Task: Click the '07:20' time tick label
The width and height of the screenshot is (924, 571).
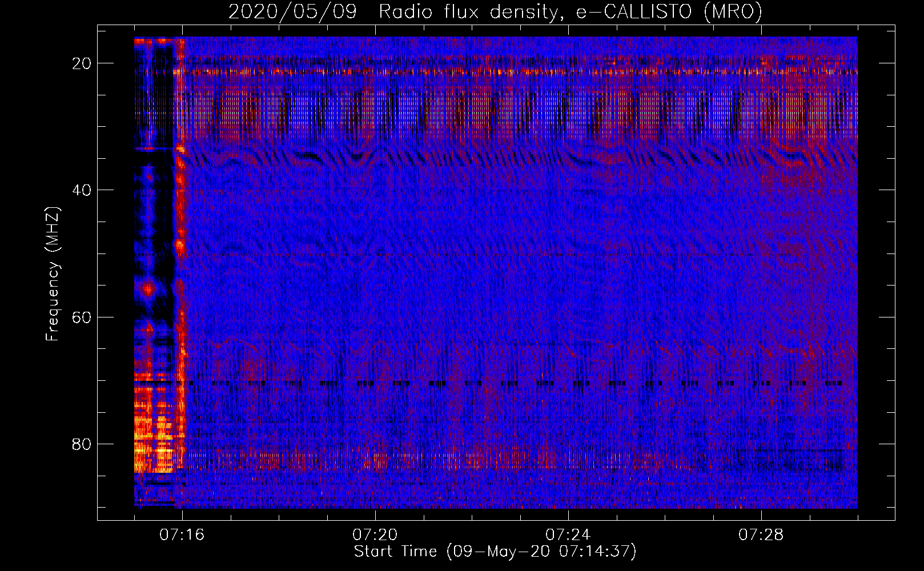Action: [375, 534]
